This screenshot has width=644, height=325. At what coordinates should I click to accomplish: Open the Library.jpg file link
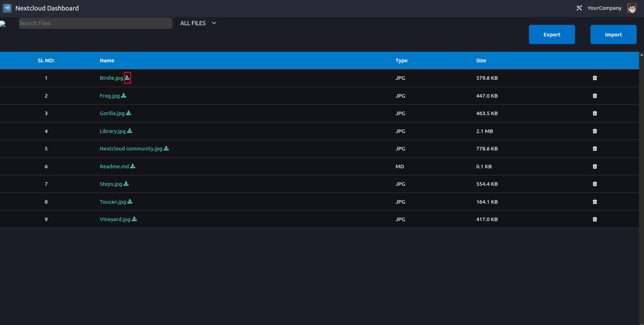[x=113, y=131]
